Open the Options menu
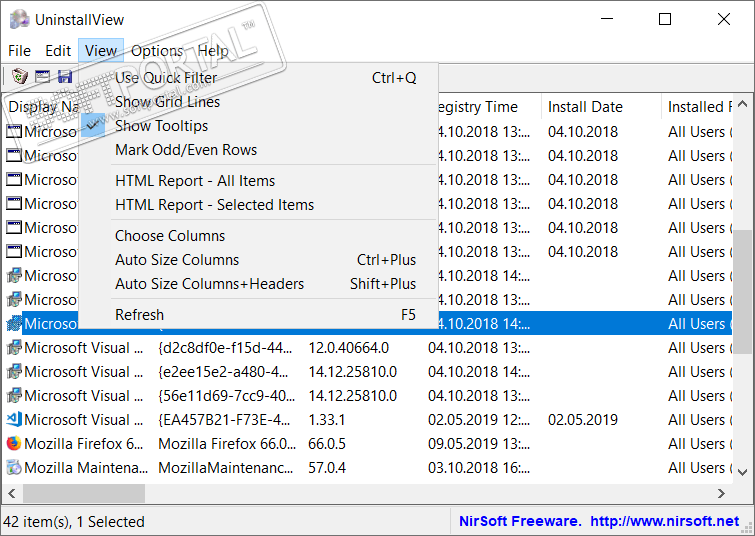755x536 pixels. point(157,51)
